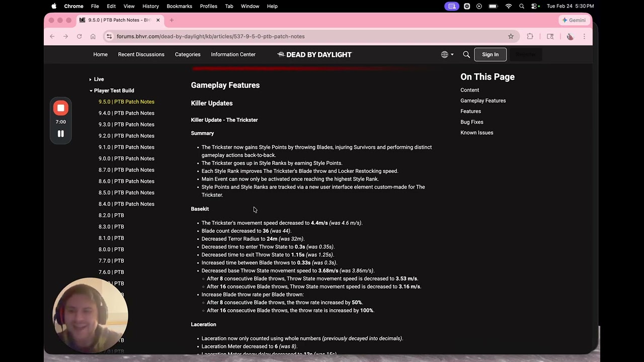Open Chrome Bookmarks menu

[x=180, y=6]
